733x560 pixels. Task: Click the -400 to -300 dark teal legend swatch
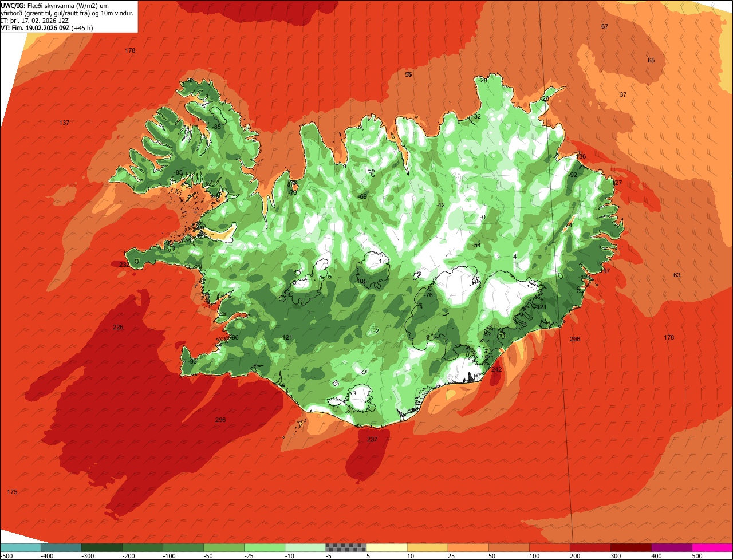coord(61,547)
